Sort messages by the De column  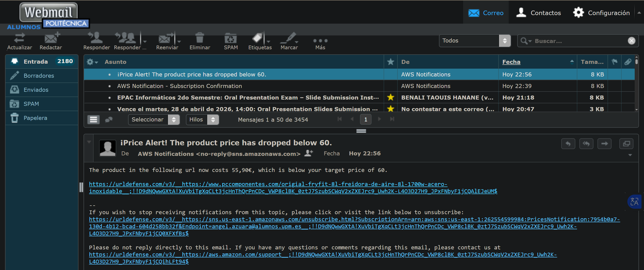(405, 62)
